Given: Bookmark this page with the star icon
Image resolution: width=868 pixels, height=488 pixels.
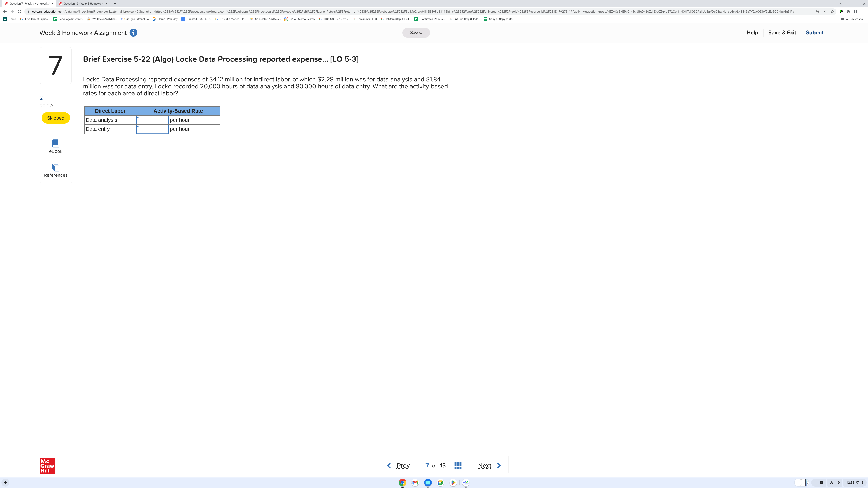Looking at the screenshot, I should coord(832,12).
